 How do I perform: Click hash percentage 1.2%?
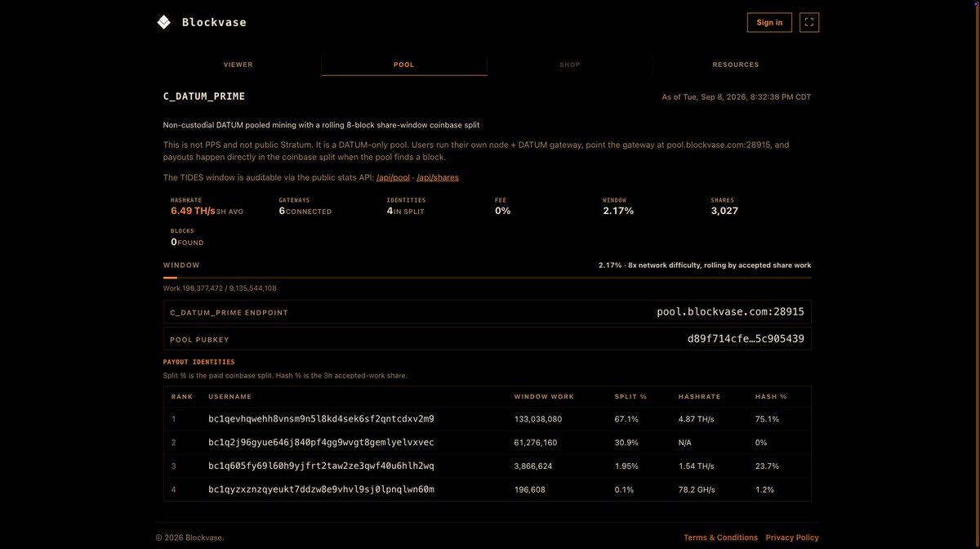pos(765,490)
